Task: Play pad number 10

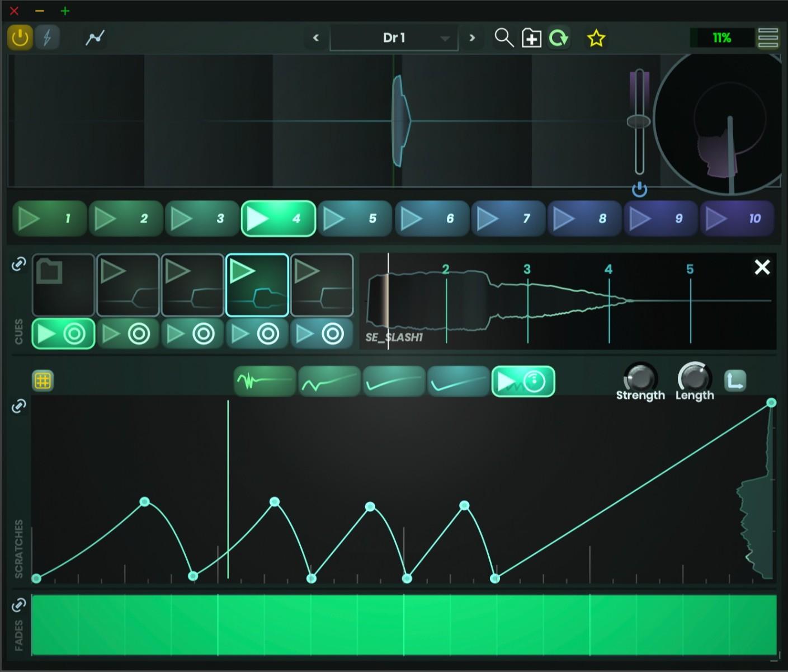Action: (737, 219)
